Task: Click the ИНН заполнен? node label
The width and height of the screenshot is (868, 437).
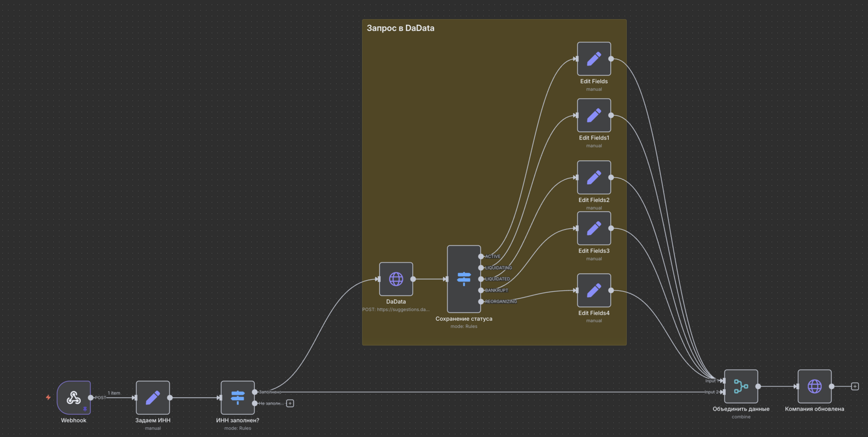Action: click(238, 420)
